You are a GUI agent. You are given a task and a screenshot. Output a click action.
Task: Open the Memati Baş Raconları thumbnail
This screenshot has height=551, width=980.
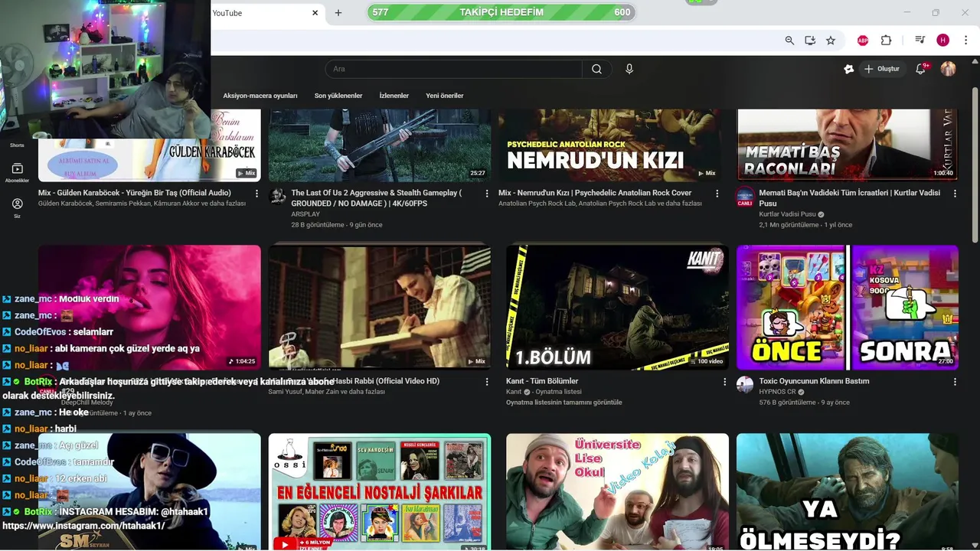point(848,145)
